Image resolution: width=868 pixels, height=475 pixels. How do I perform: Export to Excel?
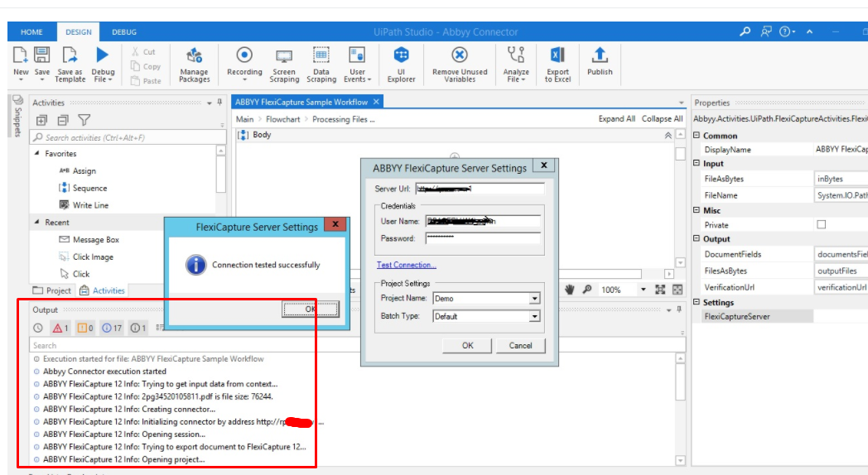click(x=557, y=65)
